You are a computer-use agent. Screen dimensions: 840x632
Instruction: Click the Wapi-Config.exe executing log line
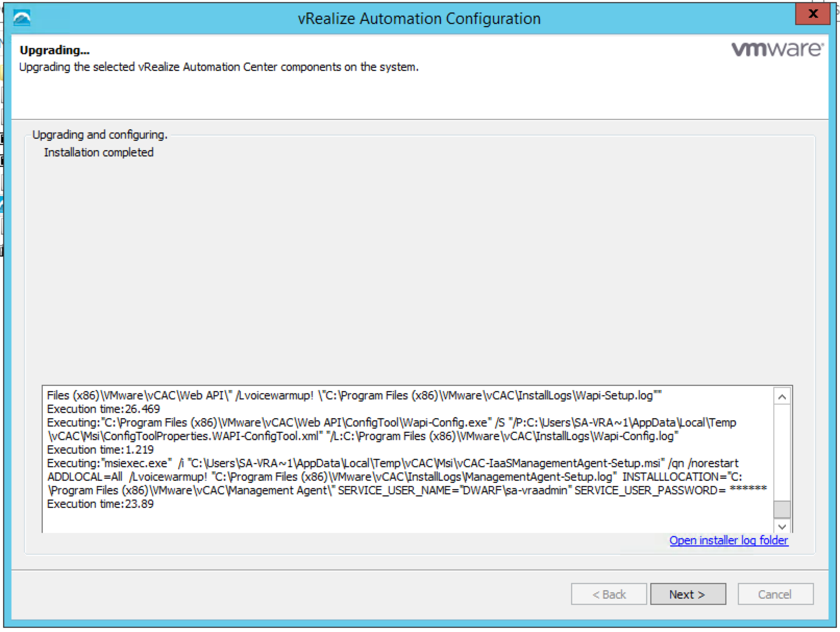click(x=391, y=422)
